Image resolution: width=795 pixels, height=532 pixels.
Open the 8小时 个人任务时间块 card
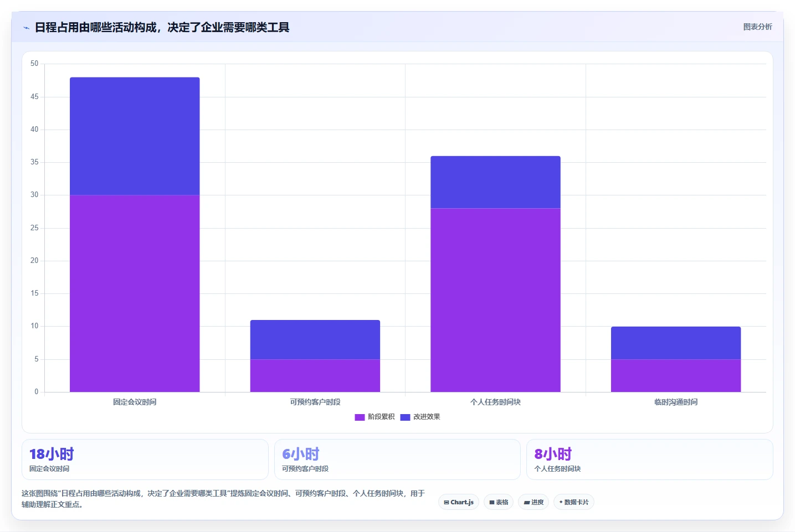point(649,459)
